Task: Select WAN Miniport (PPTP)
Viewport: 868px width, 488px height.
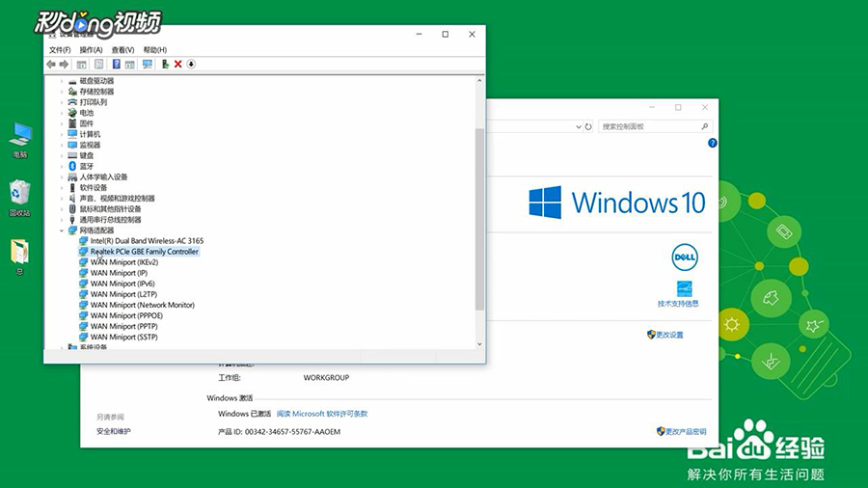Action: tap(124, 326)
